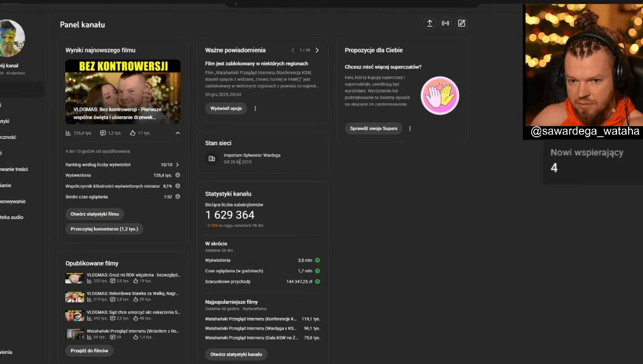
Task: Collapse the latest video statistics with the chevron
Action: click(178, 132)
